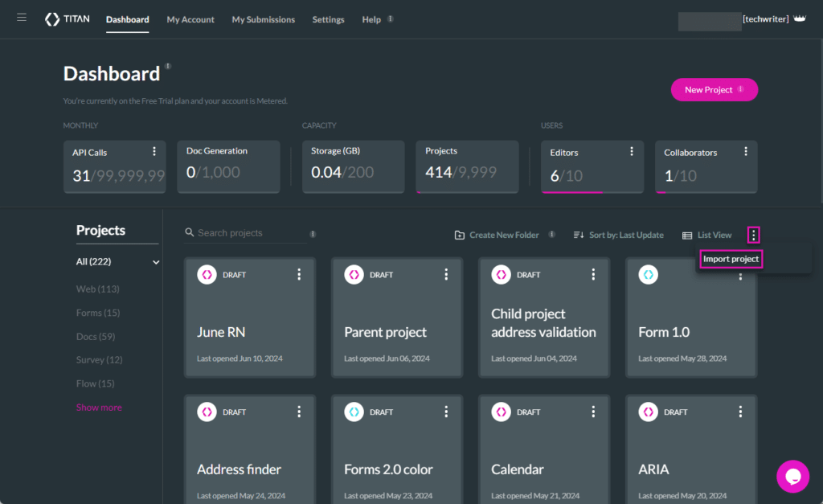Open the chat support bubble

[x=792, y=476]
